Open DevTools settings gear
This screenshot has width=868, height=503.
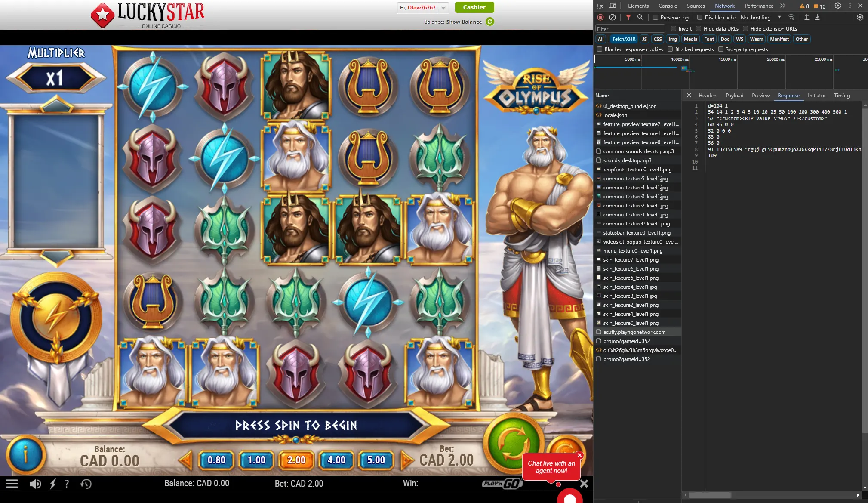tap(838, 6)
